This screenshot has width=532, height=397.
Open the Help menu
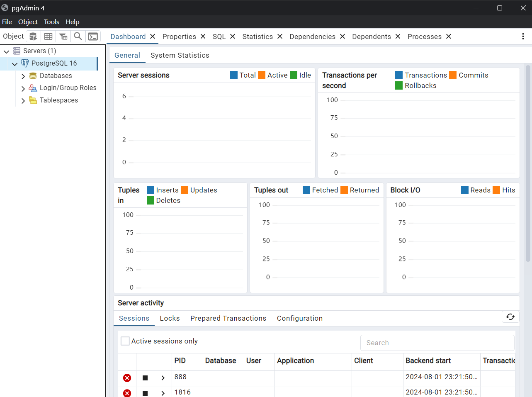72,22
